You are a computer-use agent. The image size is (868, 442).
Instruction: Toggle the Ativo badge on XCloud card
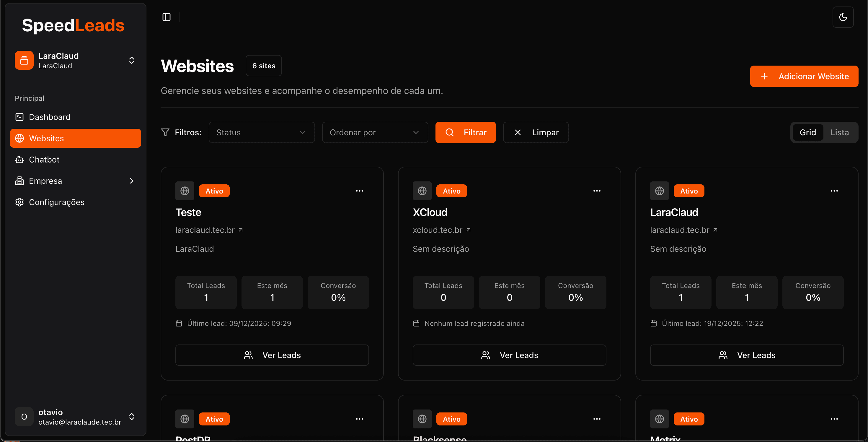(451, 191)
